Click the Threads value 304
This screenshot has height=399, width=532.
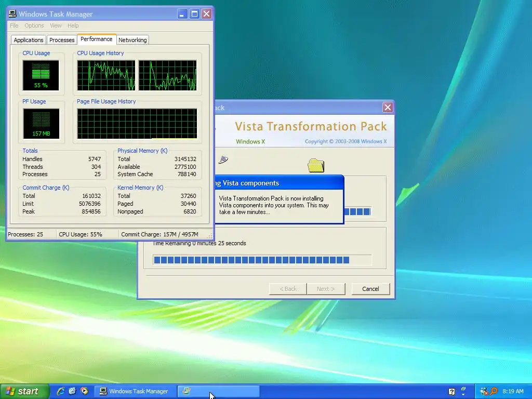[96, 167]
